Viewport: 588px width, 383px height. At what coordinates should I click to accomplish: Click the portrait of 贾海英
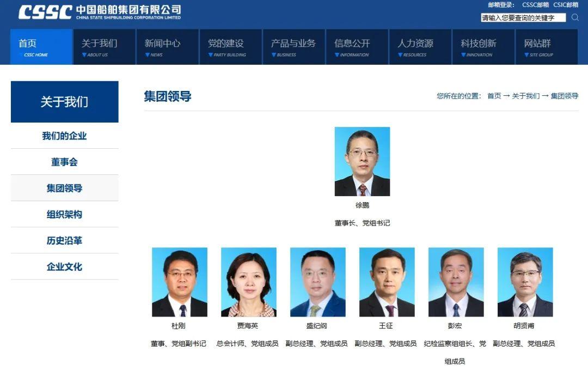(249, 282)
